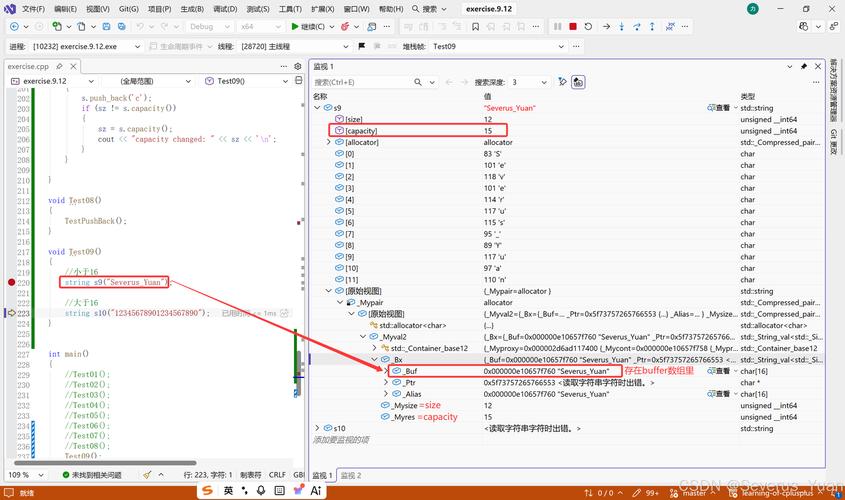Click the user account avatar at top
Image resolution: width=845 pixels, height=500 pixels.
pos(753,9)
